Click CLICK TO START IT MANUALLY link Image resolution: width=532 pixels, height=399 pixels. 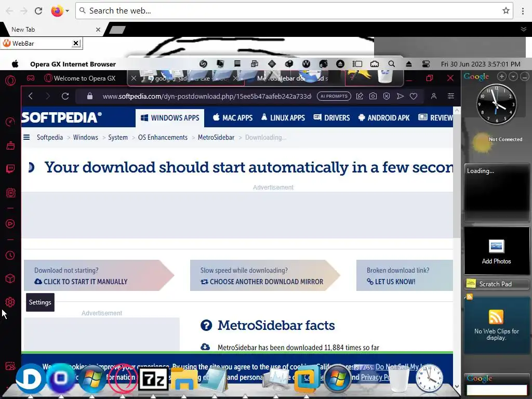[81, 282]
